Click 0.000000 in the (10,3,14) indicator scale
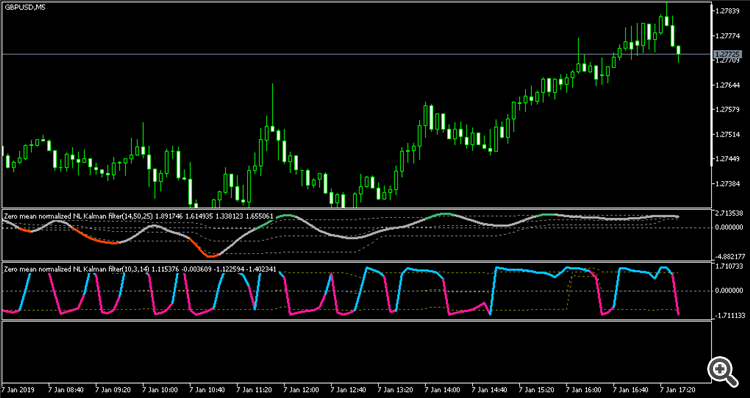750x398 pixels. click(730, 290)
